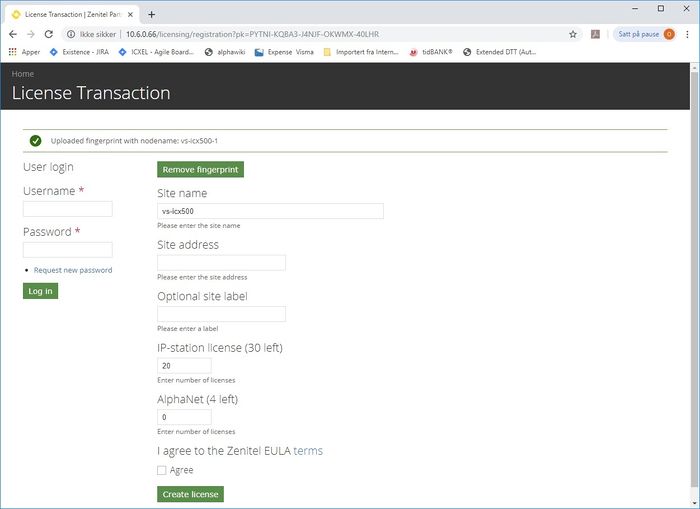Screen dimensions: 700x509
Task: Maximize the browser window
Action: click(x=661, y=8)
